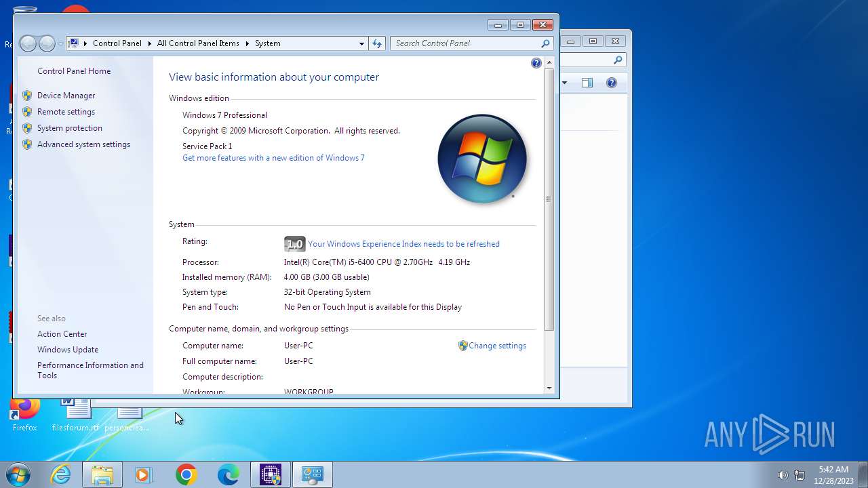The width and height of the screenshot is (868, 488).
Task: Open the address bar history dropdown
Action: [361, 43]
